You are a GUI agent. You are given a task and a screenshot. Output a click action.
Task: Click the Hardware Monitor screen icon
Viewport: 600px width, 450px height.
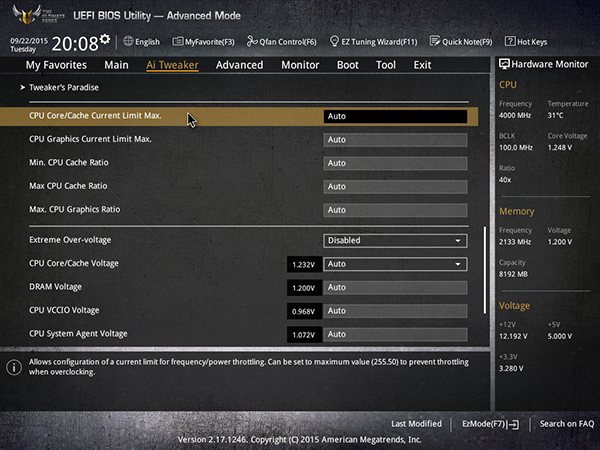[504, 64]
